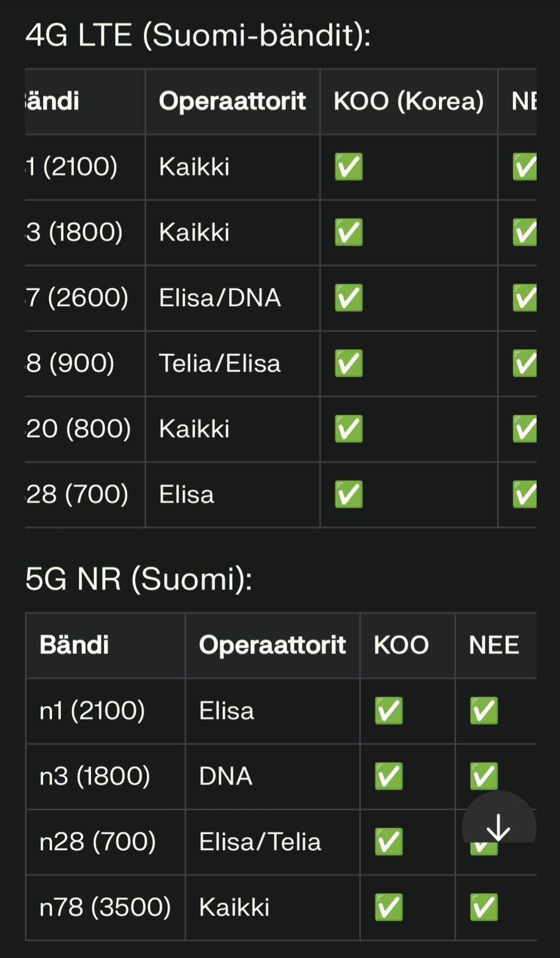Screen dimensions: 560x958
Task: Click NEE checkmark in n3 (1800) row
Action: coord(484,775)
